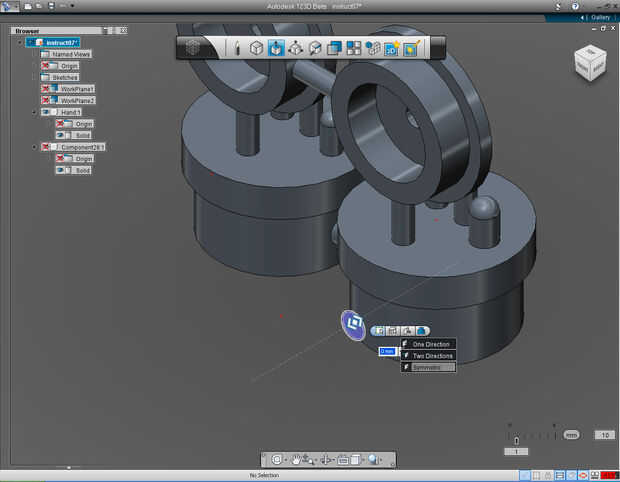Open the Gallery panel tab
Screen dimensions: 620x482
coord(600,17)
